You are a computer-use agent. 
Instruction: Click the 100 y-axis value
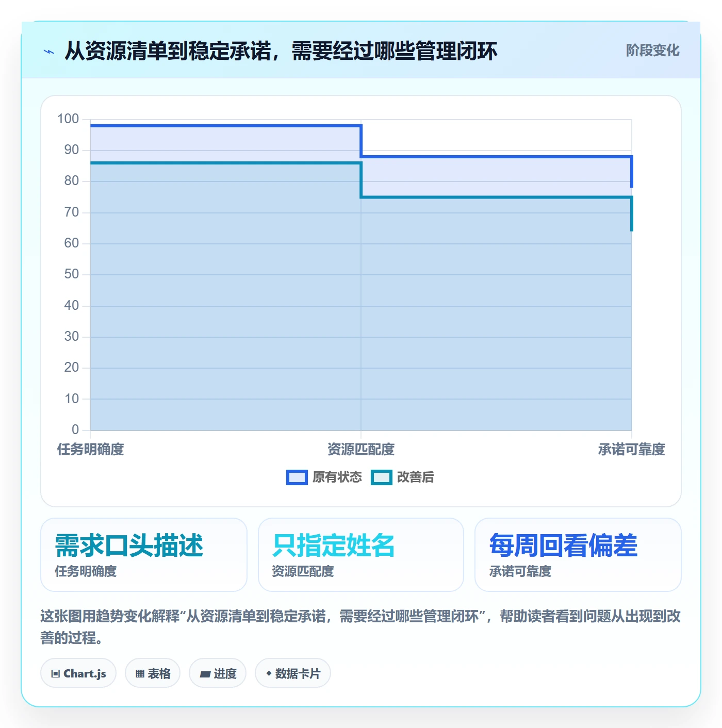68,119
